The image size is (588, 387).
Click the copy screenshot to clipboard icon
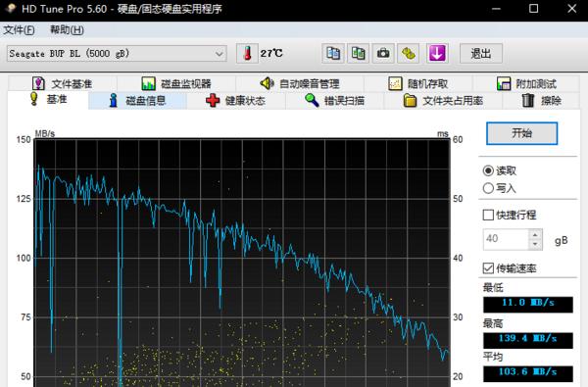(358, 53)
